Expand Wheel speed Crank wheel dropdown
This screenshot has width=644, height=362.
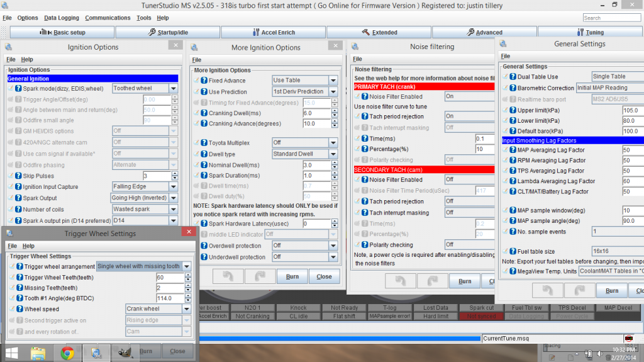tap(187, 309)
